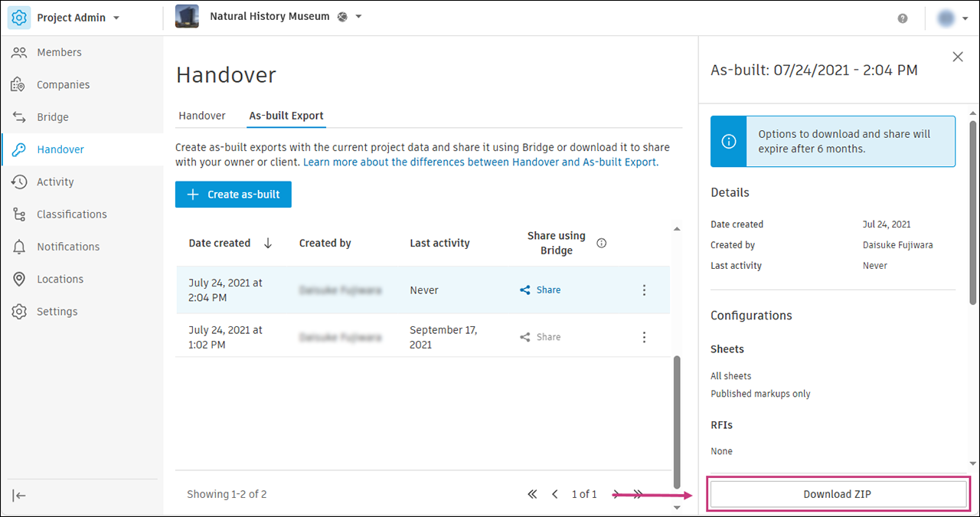Click the Natural History Museum project thumbnail
Screen dimensions: 980x517
pos(187,16)
